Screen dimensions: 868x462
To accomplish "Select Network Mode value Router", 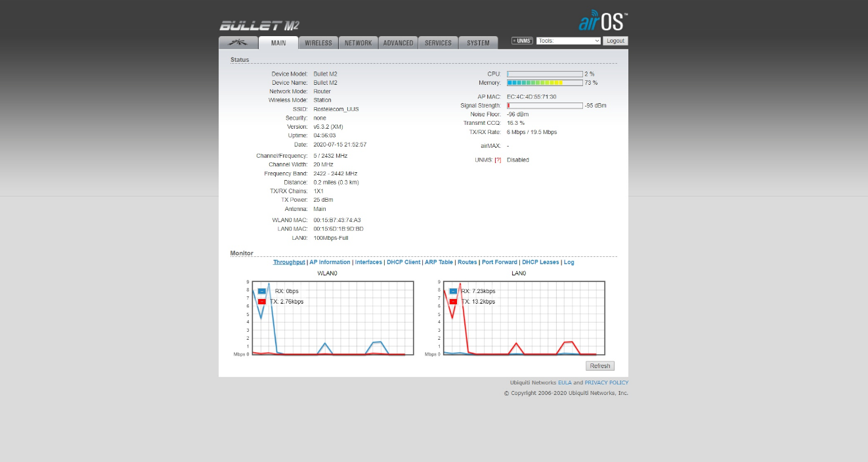I will 322,91.
